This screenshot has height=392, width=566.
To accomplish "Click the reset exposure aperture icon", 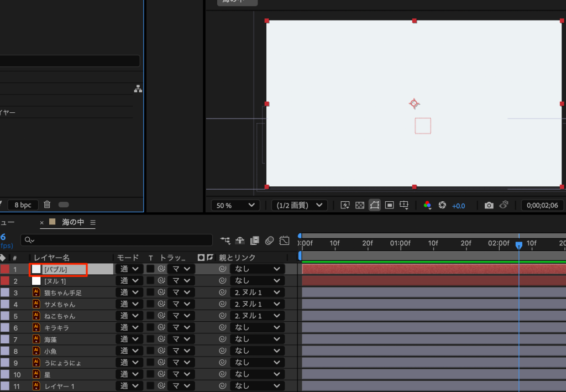I will click(x=442, y=205).
